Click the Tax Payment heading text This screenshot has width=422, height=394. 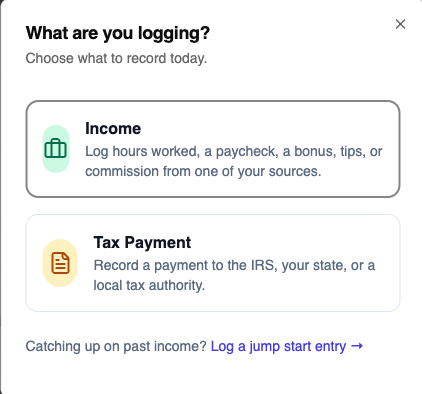tap(142, 243)
